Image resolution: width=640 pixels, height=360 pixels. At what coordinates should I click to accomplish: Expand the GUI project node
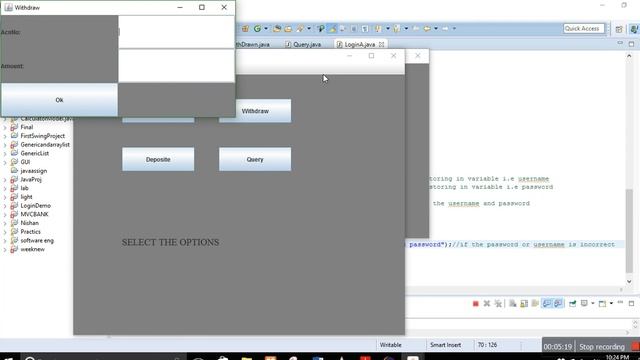pos(5,162)
